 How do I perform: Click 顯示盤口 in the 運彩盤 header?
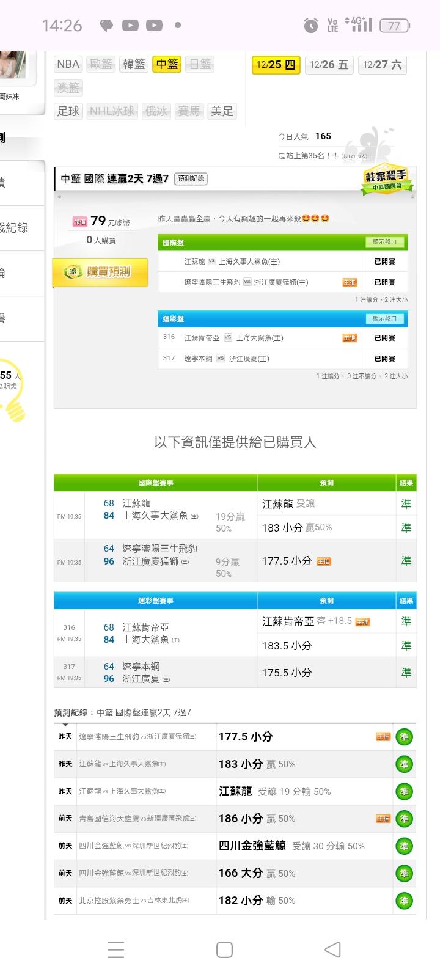tap(385, 319)
